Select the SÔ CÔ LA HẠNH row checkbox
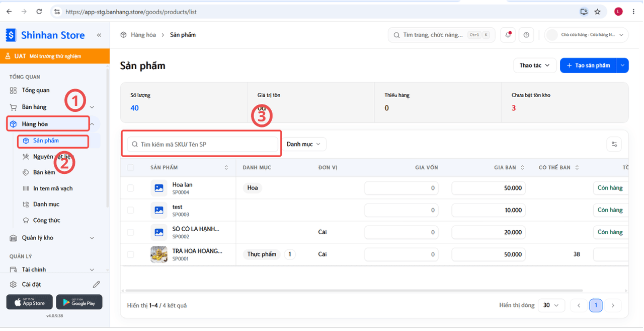 (131, 232)
